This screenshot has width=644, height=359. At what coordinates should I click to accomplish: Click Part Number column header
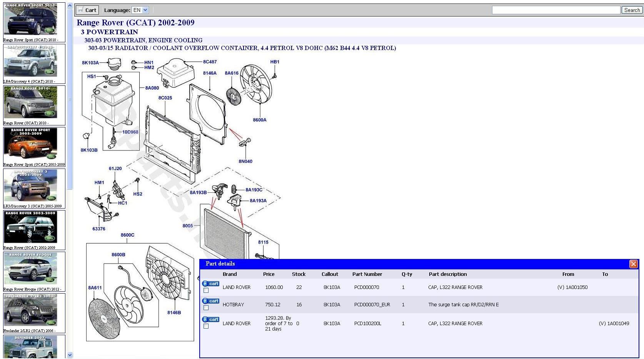coord(367,274)
